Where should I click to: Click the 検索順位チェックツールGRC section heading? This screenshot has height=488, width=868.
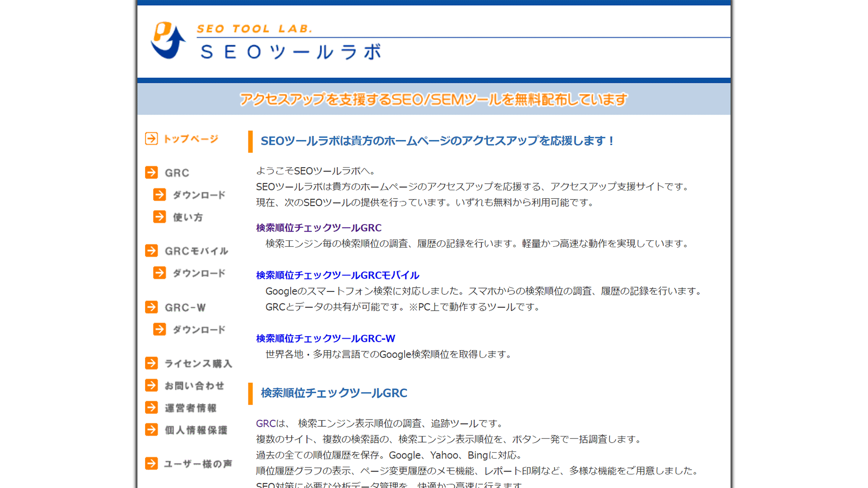[334, 393]
